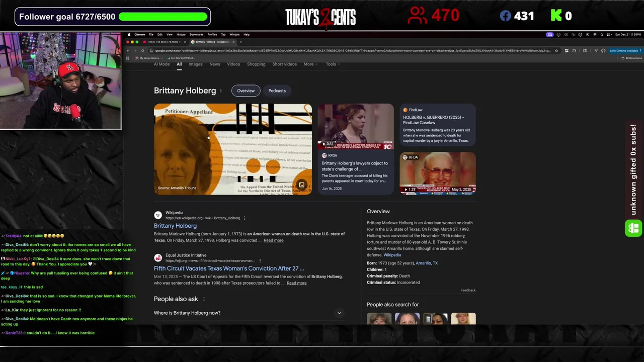The width and height of the screenshot is (644, 362).
Task: Click 'Get Started With' bookmark
Action: [x=182, y=58]
